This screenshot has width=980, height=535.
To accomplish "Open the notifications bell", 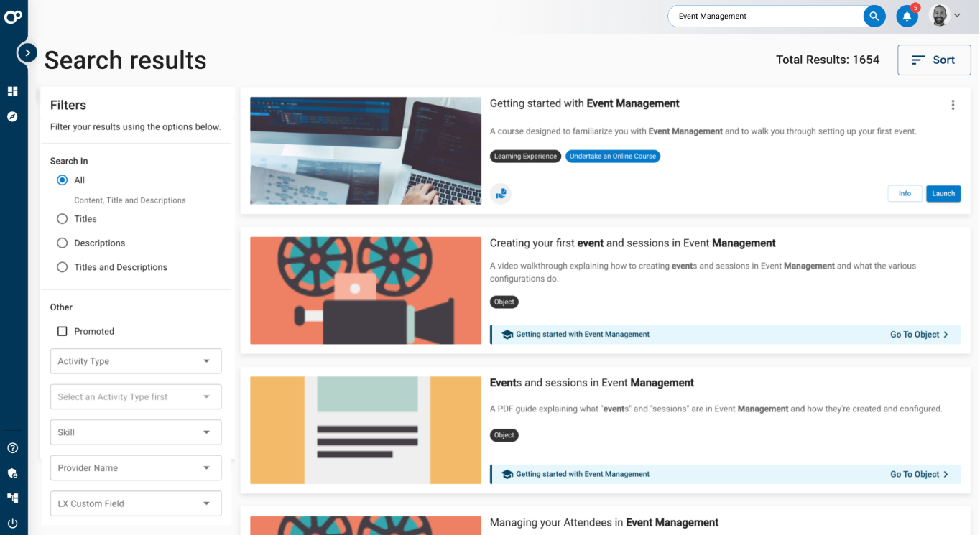I will tap(907, 16).
